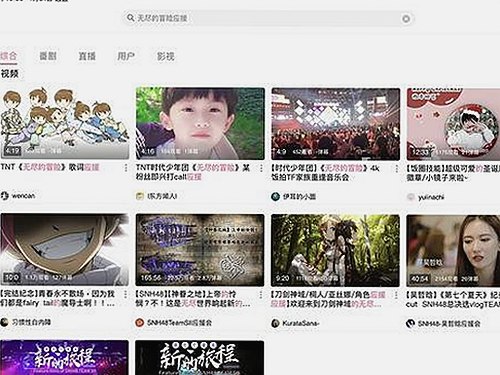Open the concert stage crowd thumbnail
This screenshot has width=500, height=375.
(336, 124)
